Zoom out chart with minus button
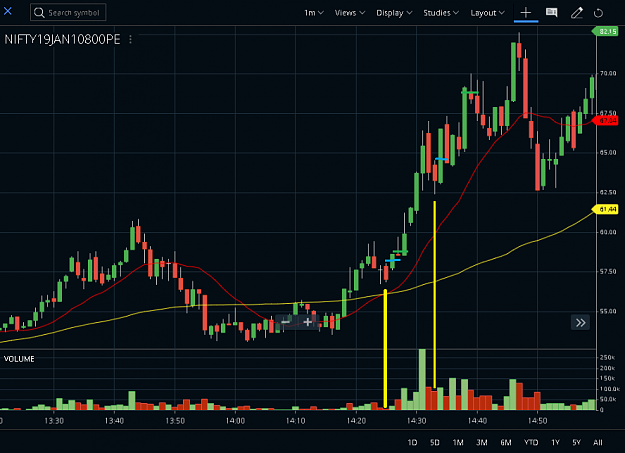The height and width of the screenshot is (453, 625). (285, 322)
